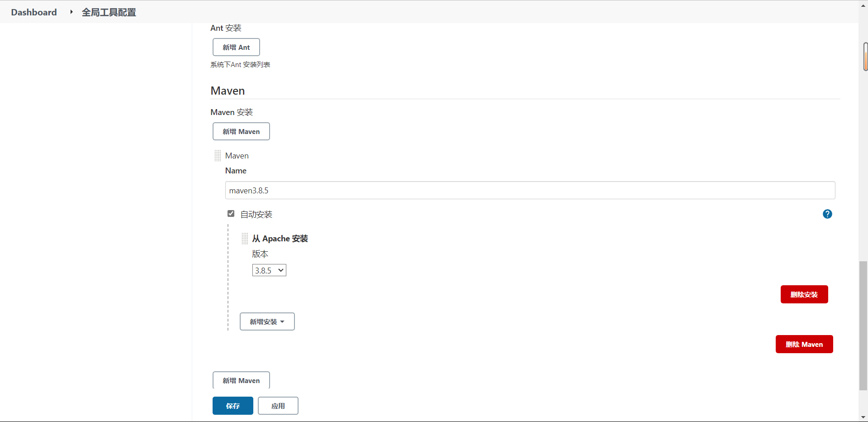Image resolution: width=868 pixels, height=422 pixels.
Task: Expand the 新增安装 dropdown button
Action: point(267,321)
